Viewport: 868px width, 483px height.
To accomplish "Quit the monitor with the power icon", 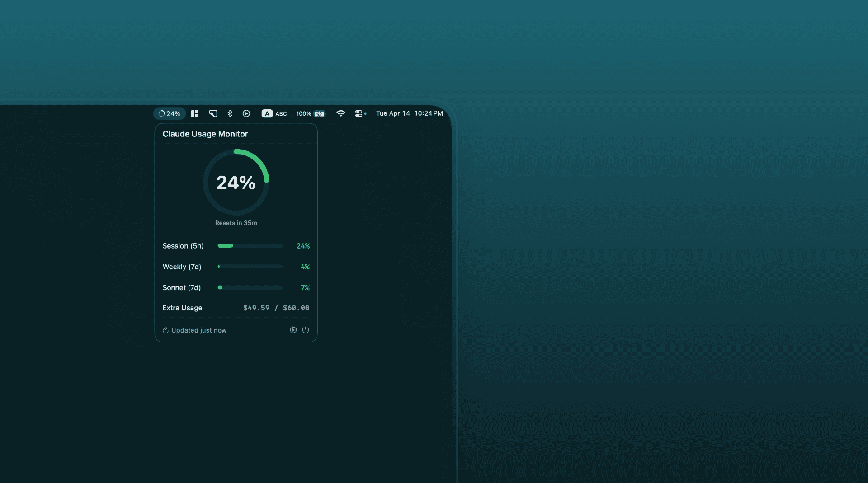I will [306, 330].
